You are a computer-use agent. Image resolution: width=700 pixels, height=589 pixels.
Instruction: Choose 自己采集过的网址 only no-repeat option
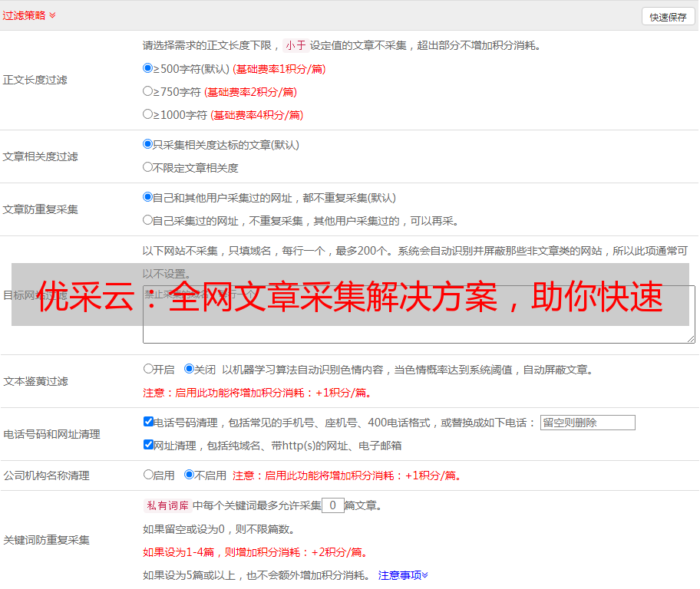click(x=148, y=220)
